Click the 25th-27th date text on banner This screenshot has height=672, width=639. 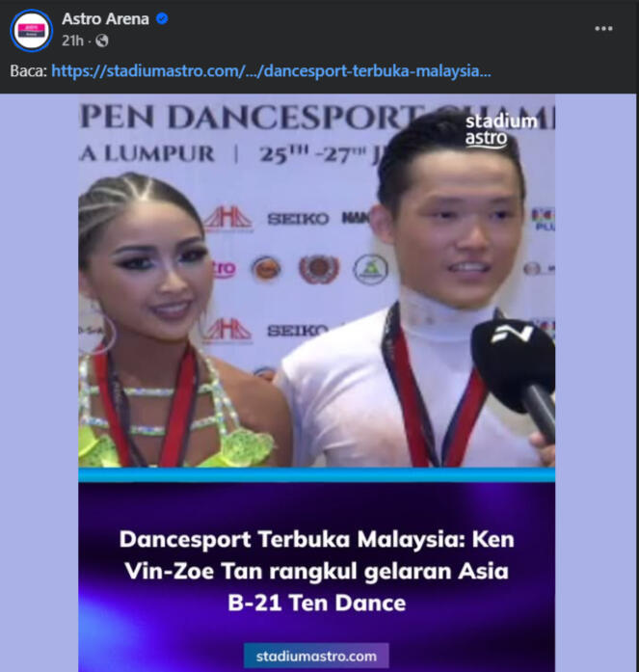pos(313,154)
